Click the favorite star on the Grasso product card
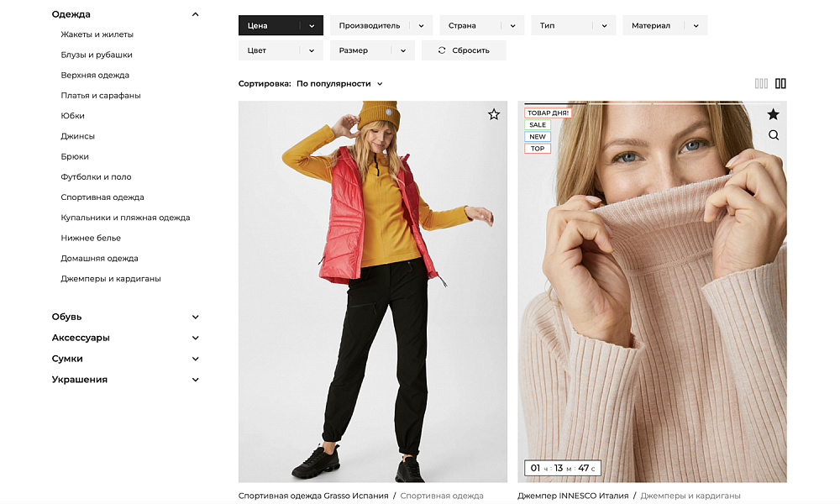The width and height of the screenshot is (840, 504). pyautogui.click(x=494, y=114)
